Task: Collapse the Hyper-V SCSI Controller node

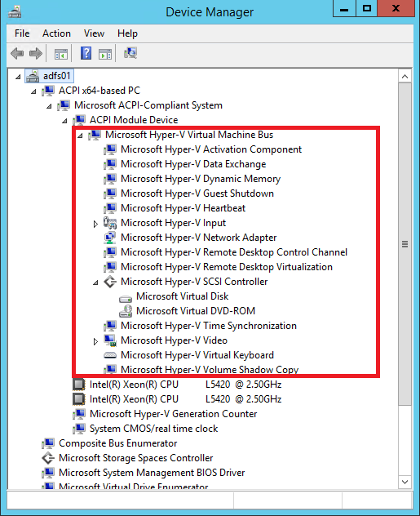Action: [95, 282]
